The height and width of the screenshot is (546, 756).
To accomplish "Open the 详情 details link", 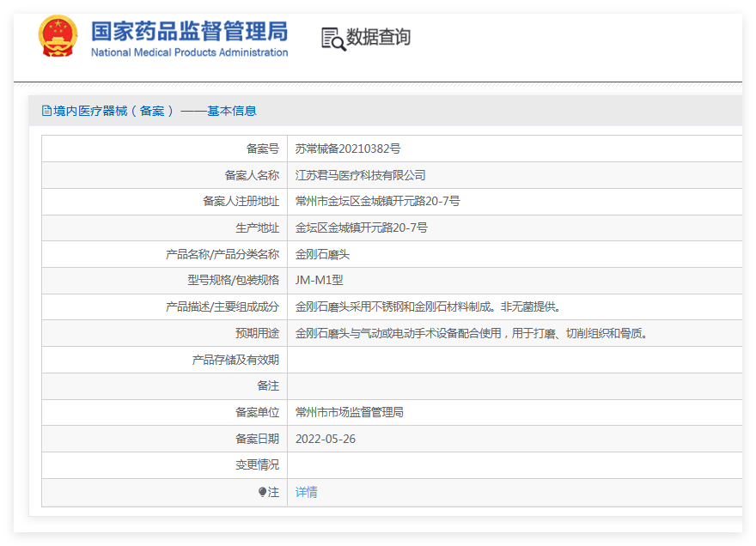I will click(306, 493).
